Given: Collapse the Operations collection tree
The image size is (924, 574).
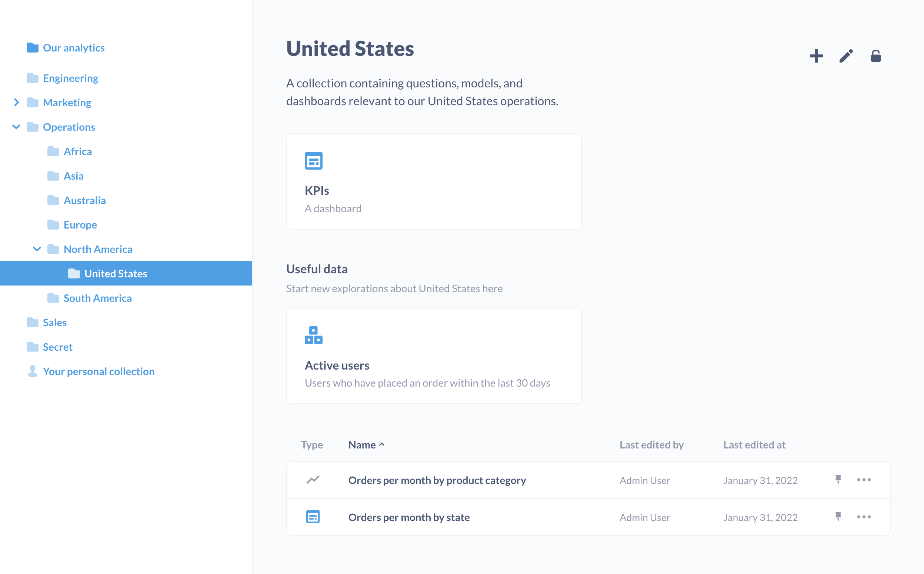Looking at the screenshot, I should (16, 127).
